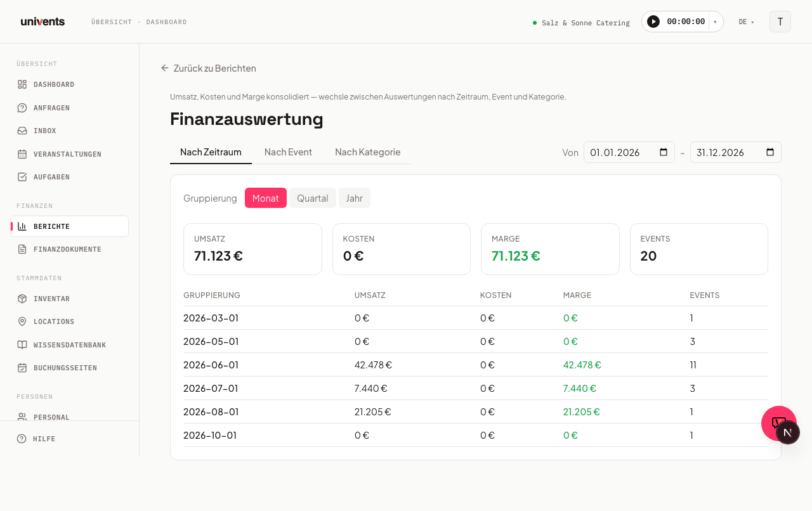Click the start date field 01.01.2026
This screenshot has height=511, width=812.
pos(629,152)
